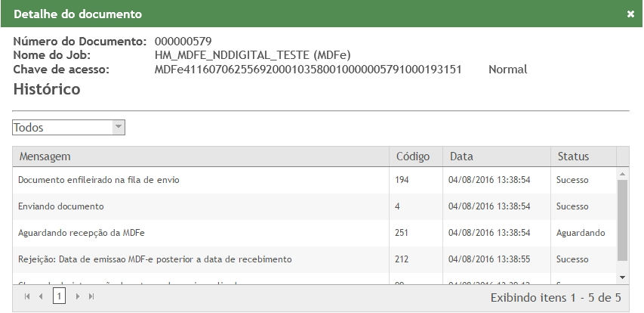The image size is (644, 313).
Task: Click the Aguardando status cell
Action: pos(581,233)
